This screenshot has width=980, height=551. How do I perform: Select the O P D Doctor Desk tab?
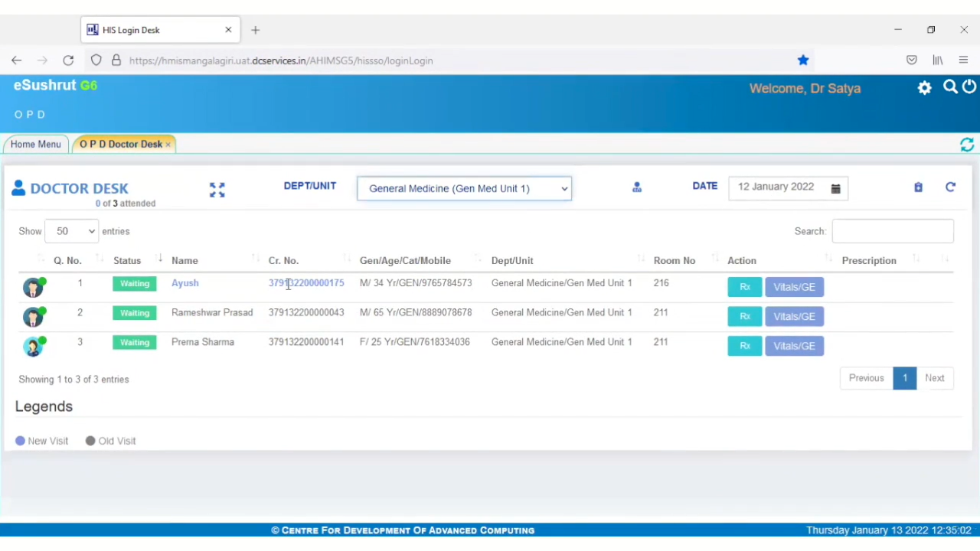pyautogui.click(x=121, y=144)
